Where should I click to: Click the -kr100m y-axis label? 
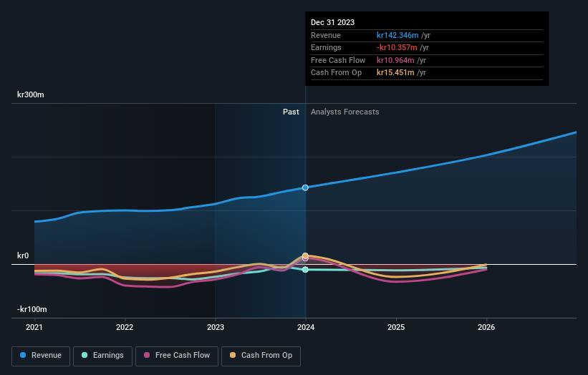32,309
